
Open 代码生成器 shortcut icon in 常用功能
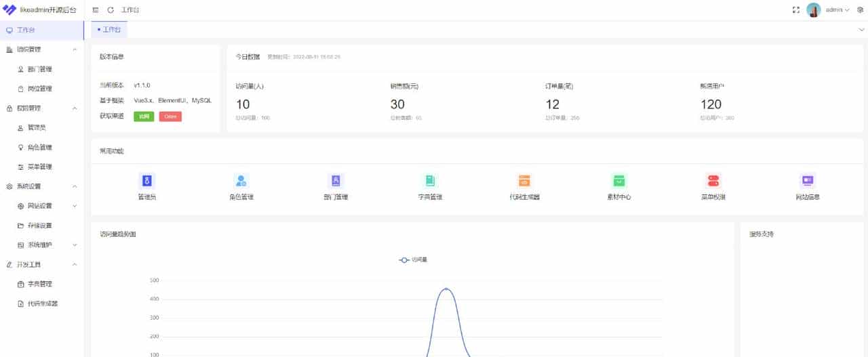[524, 181]
